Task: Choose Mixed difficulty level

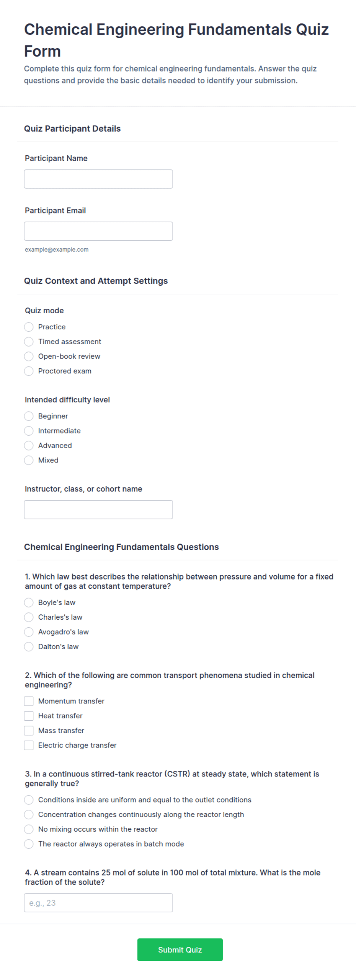Action: pos(29,460)
